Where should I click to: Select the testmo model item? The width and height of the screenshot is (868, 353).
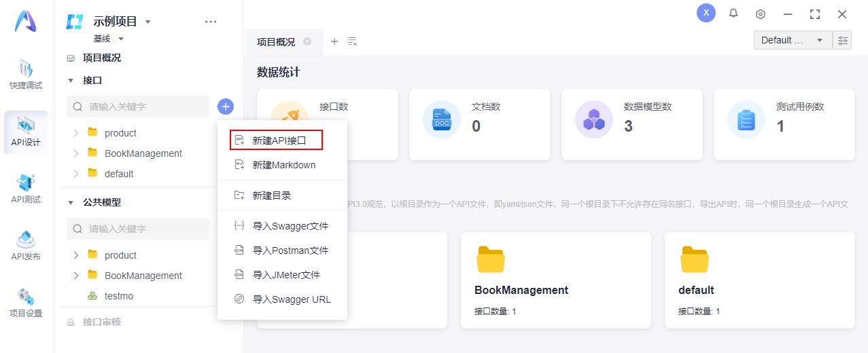pyautogui.click(x=119, y=296)
